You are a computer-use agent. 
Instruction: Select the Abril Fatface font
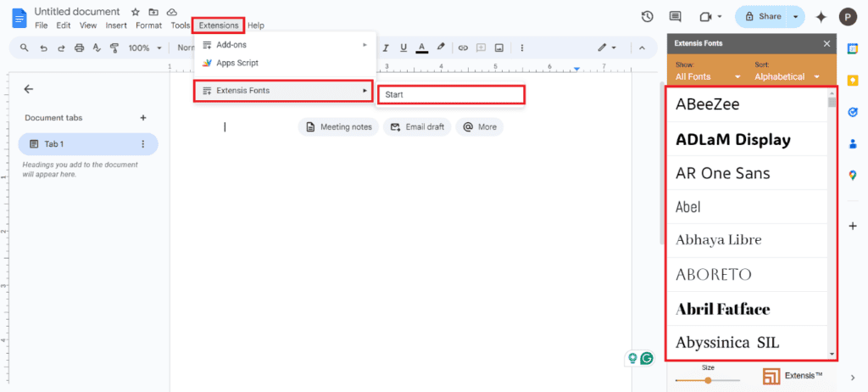coord(748,309)
